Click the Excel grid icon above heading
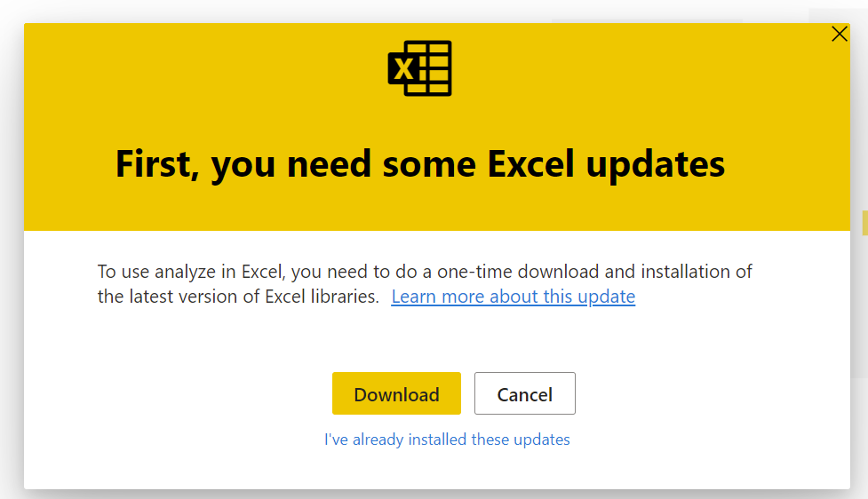Image resolution: width=868 pixels, height=499 pixels. point(419,68)
